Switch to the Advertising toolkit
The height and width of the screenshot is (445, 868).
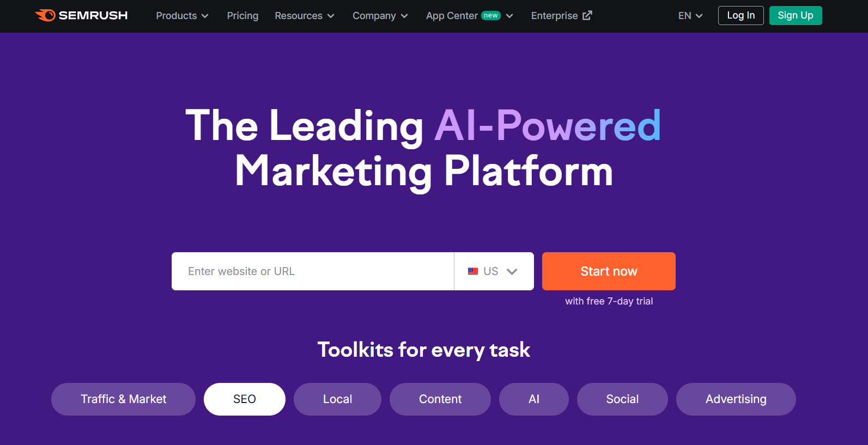click(736, 399)
